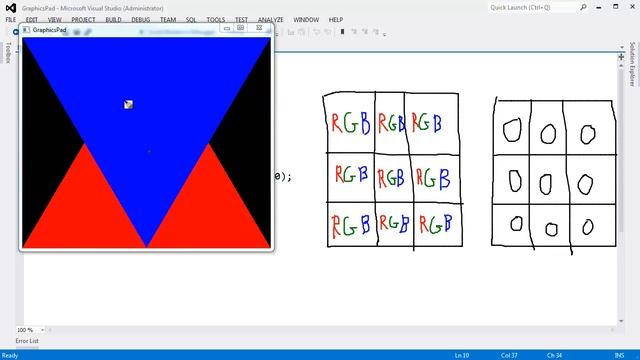Viewport: 640px width, 360px height.
Task: Minimize the GraphicsPad window
Action: 227,28
